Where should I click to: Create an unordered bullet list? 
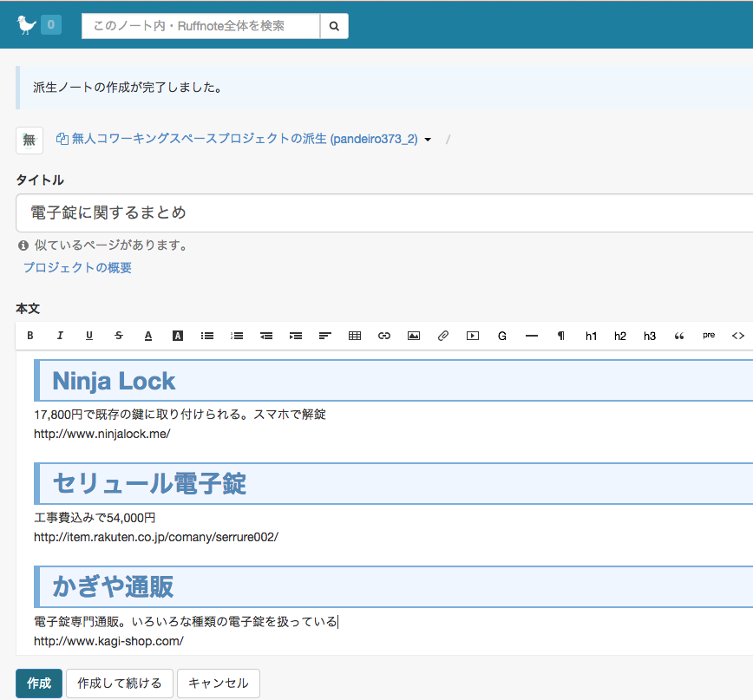click(207, 336)
